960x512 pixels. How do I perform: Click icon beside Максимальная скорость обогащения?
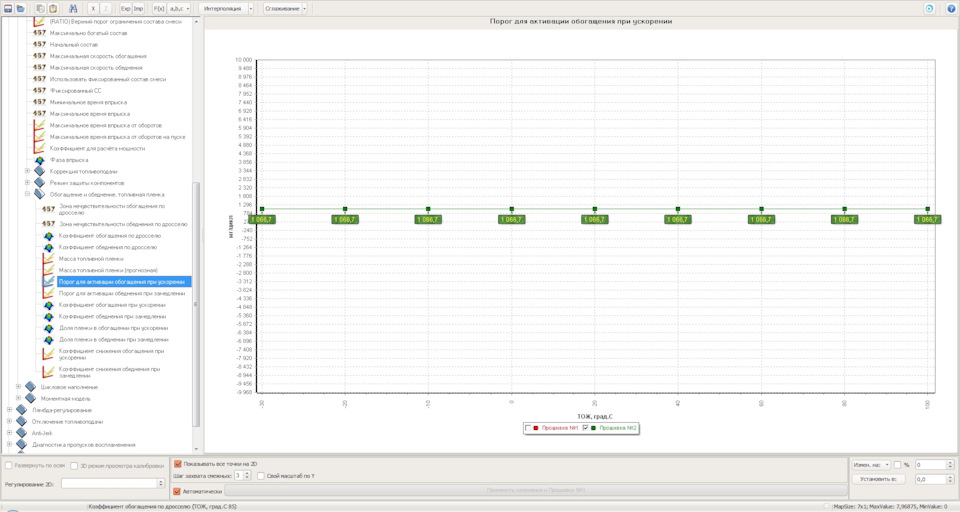[39, 56]
